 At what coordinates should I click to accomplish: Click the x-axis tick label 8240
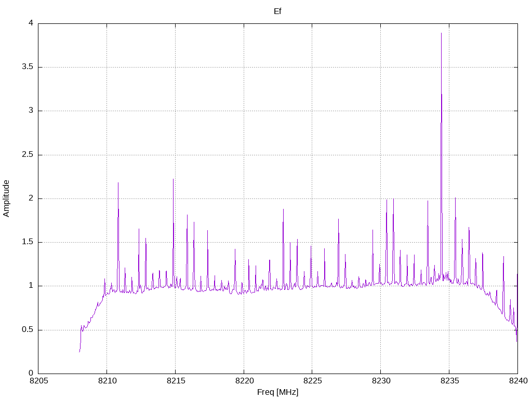(518, 381)
